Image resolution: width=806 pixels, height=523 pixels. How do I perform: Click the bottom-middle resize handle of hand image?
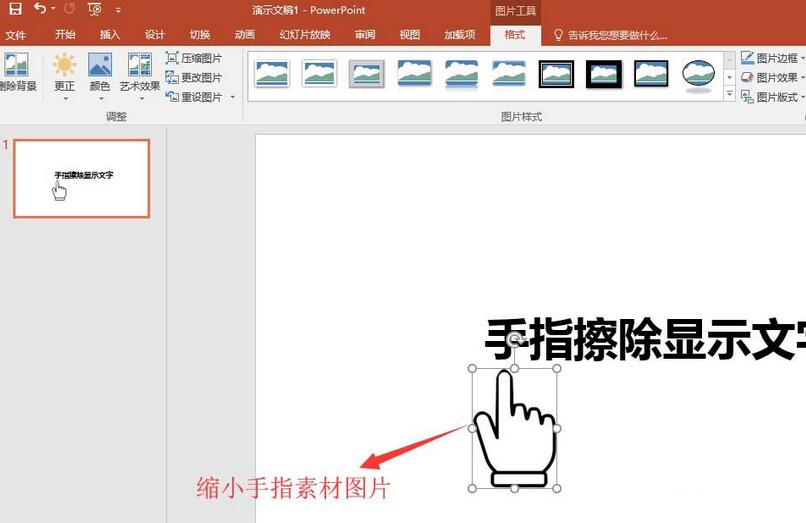pyautogui.click(x=515, y=488)
